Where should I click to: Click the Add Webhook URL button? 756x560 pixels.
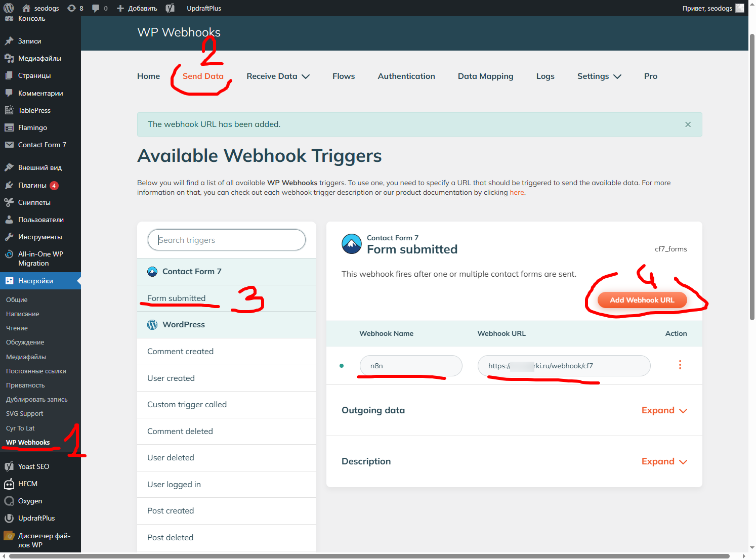point(642,300)
